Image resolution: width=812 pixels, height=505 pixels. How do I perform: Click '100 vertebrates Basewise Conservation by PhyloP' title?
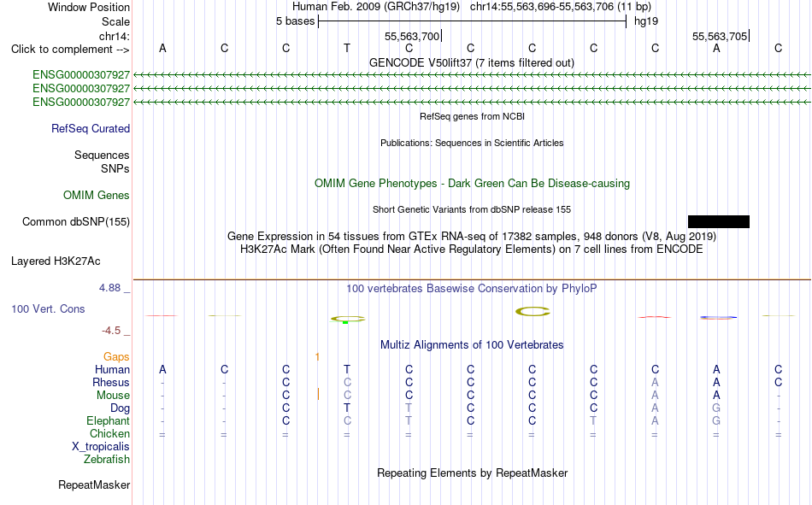tap(472, 289)
